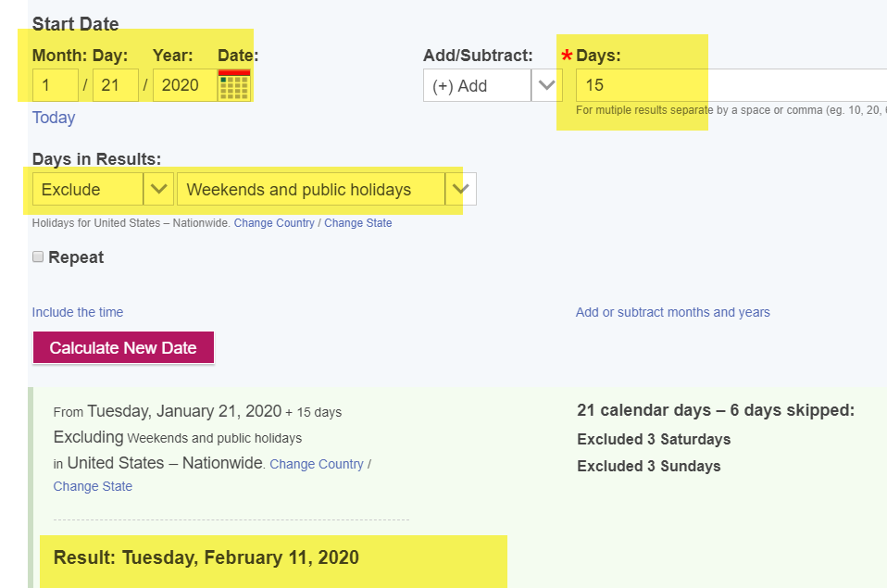887x588 pixels.
Task: Open Change Country link under dropdowns
Action: pyautogui.click(x=274, y=223)
